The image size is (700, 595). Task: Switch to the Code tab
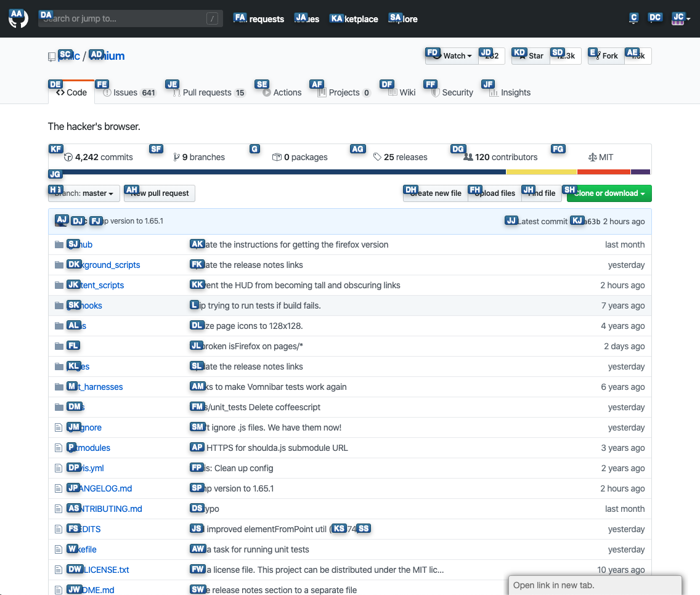coord(71,92)
